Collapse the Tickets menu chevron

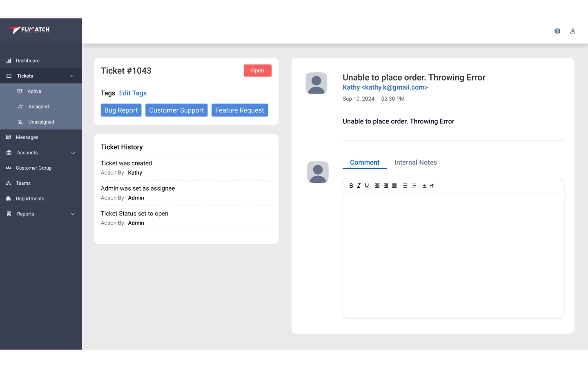coord(72,76)
